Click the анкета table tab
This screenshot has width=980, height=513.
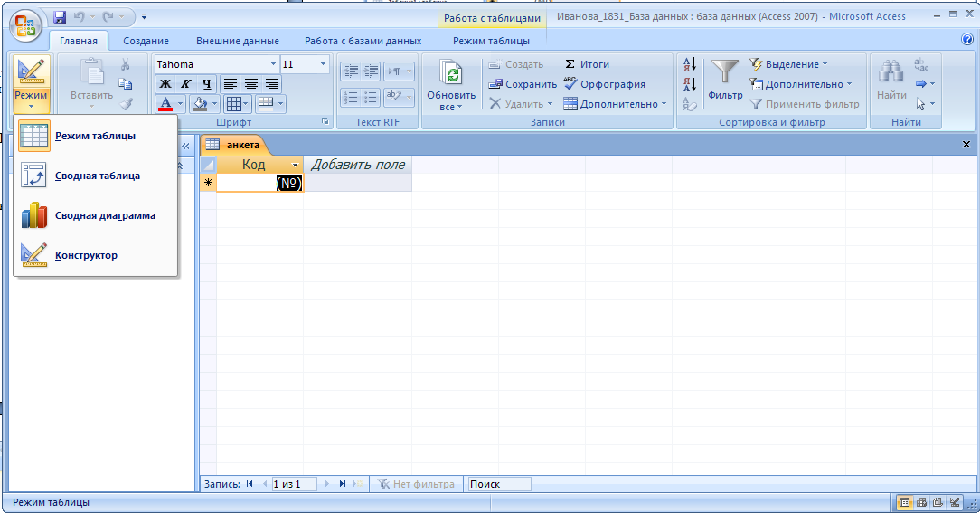[234, 145]
